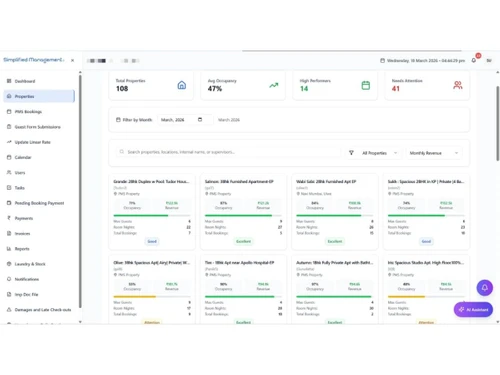The height and width of the screenshot is (375, 500).
Task: Click the Update Linear Rate trend icon
Action: click(x=9, y=142)
